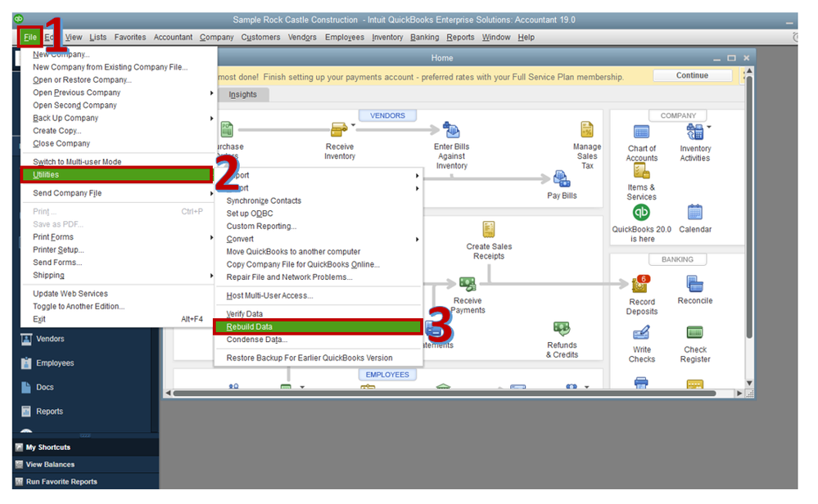Screen dimensions: 818x504
Task: Click the QuickBooks 20.0 is here icon
Action: tap(641, 212)
